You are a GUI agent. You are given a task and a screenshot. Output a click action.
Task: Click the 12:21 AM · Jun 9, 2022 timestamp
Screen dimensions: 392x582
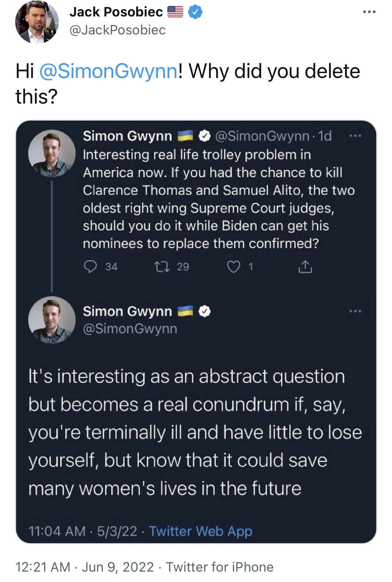point(85,567)
